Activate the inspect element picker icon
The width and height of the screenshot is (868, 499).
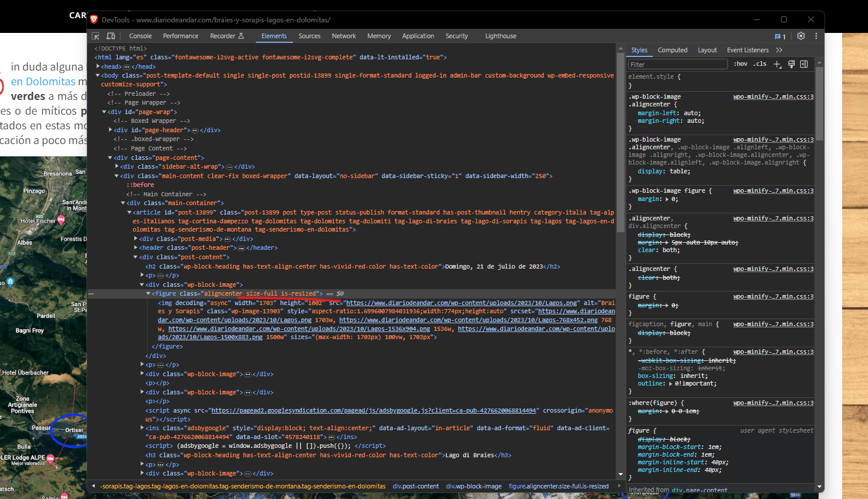pyautogui.click(x=96, y=36)
